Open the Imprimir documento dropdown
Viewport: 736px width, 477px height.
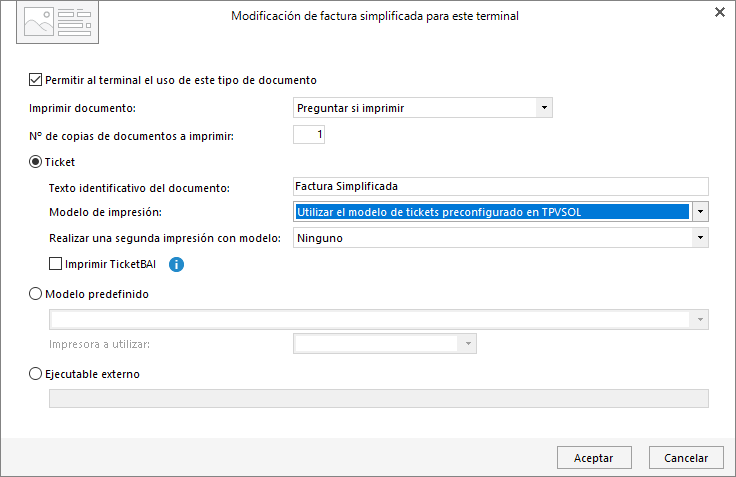point(544,108)
